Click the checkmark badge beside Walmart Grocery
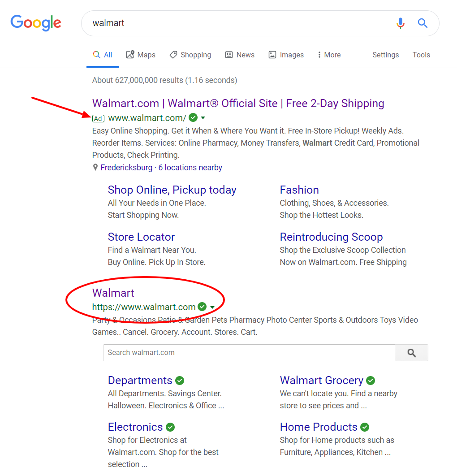Image resolution: width=457 pixels, height=476 pixels. click(x=371, y=381)
